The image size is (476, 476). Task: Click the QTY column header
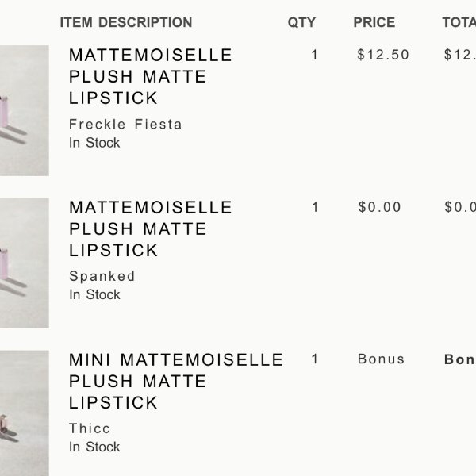click(301, 22)
